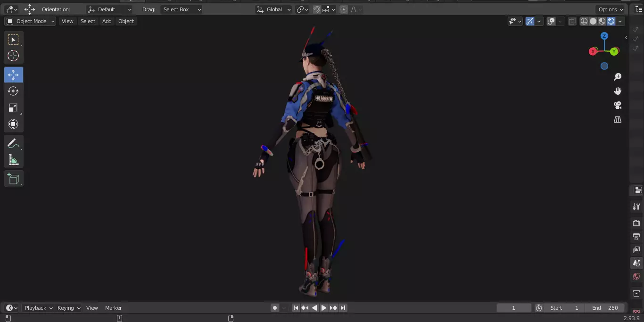Open the Output properties tab
The height and width of the screenshot is (322, 644).
[x=636, y=236]
